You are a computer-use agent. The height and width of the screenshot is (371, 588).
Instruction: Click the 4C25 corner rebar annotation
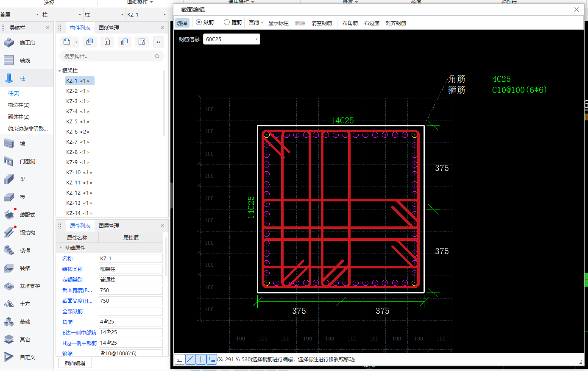point(501,79)
